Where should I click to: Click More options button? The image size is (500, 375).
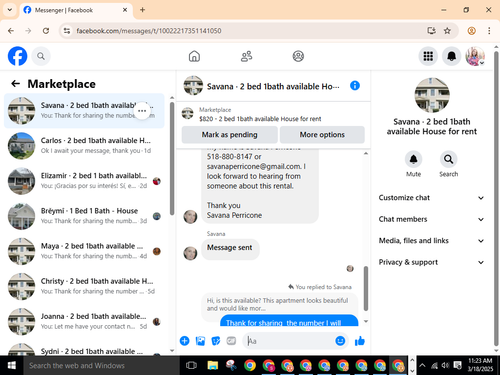coord(322,135)
